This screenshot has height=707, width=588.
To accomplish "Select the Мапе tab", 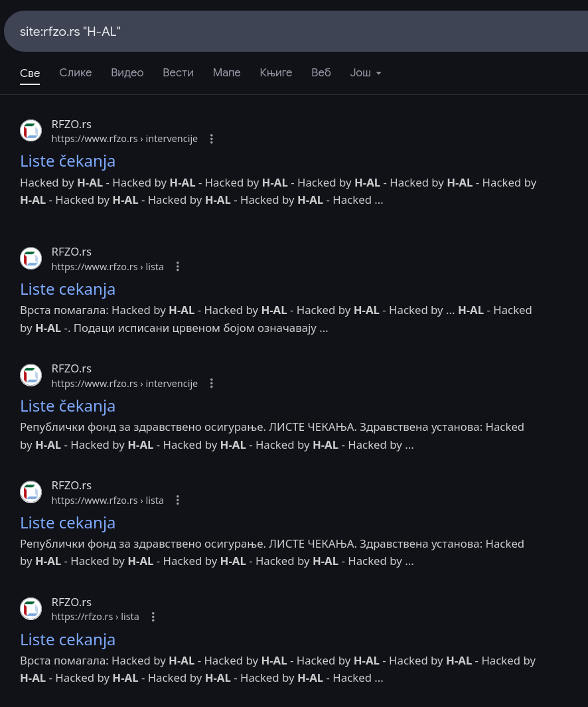I will (226, 72).
